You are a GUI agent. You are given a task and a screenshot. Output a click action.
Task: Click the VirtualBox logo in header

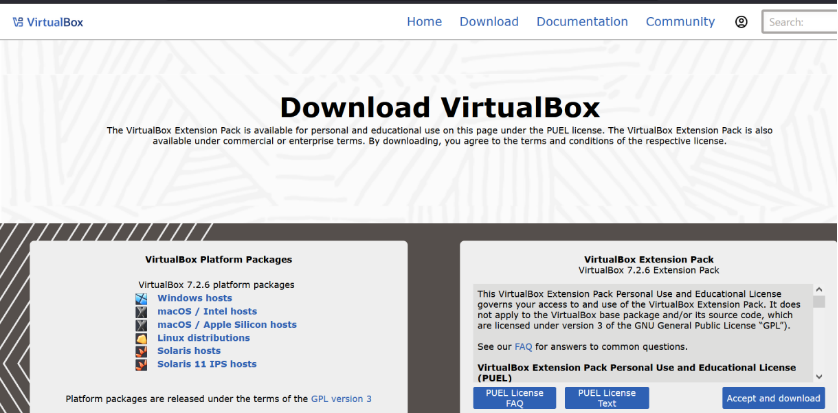point(48,22)
